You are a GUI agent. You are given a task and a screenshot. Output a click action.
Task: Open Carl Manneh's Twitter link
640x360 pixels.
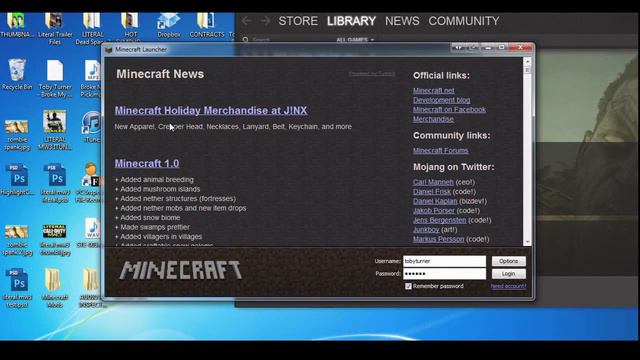(x=433, y=182)
